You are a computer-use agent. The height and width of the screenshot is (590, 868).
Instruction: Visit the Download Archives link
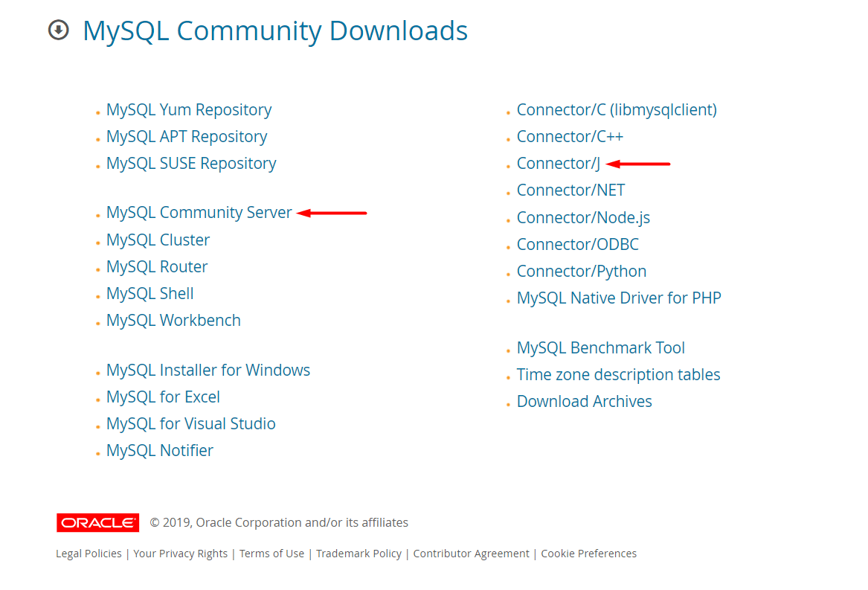pos(585,401)
